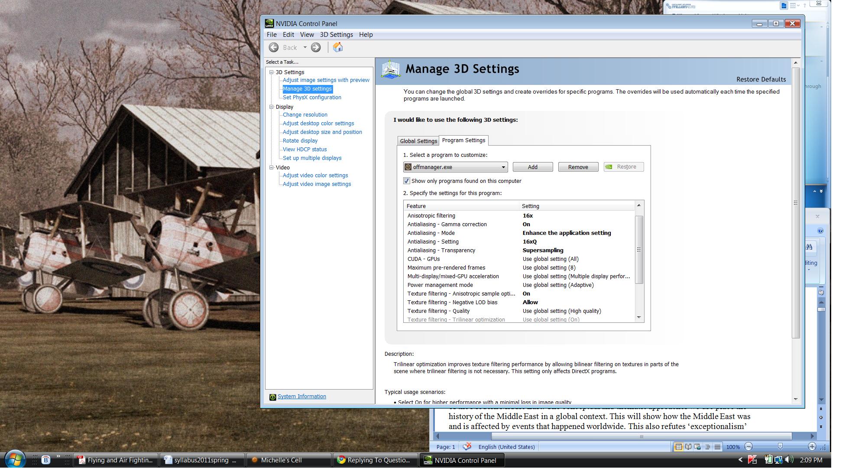Switch Word to Web Layout view
Image resolution: width=868 pixels, height=468 pixels.
click(x=698, y=447)
